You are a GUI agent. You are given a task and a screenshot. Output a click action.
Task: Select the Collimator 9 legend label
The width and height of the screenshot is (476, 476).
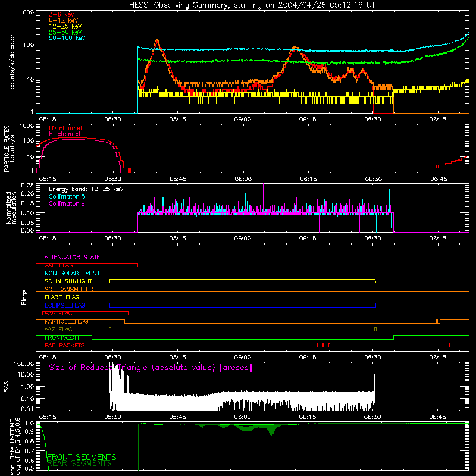67,203
